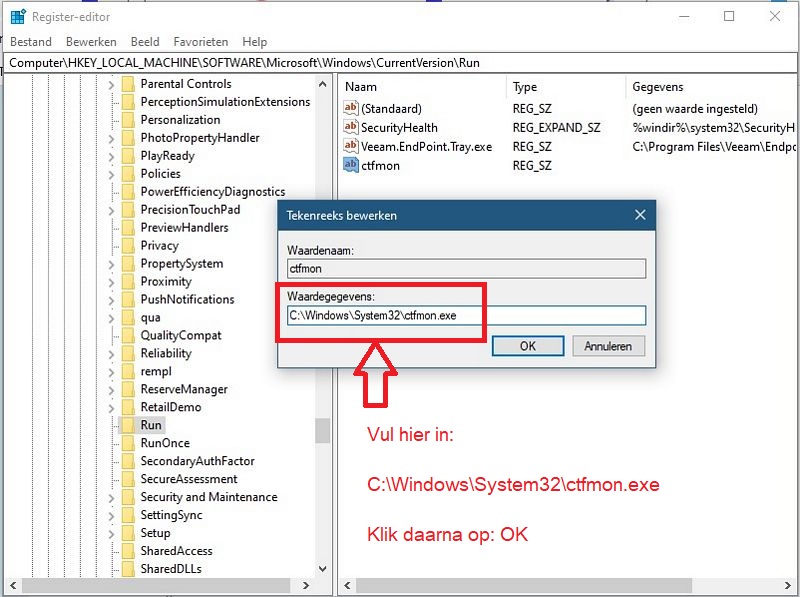
Task: Select the ctfmon value icon
Action: (x=351, y=165)
